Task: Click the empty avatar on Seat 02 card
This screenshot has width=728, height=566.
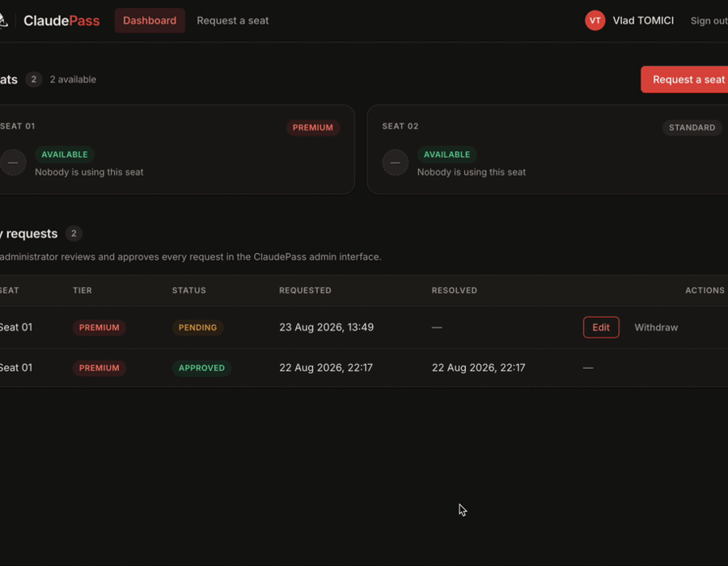Action: pos(395,163)
